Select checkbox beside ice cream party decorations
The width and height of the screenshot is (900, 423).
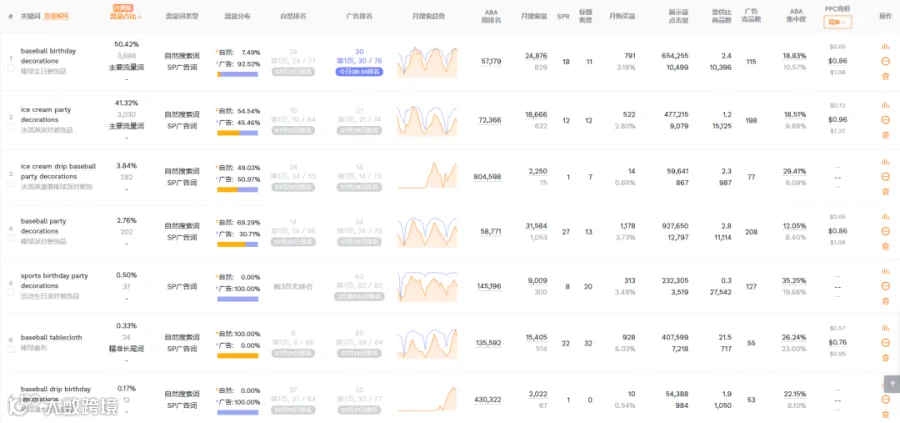(x=11, y=126)
